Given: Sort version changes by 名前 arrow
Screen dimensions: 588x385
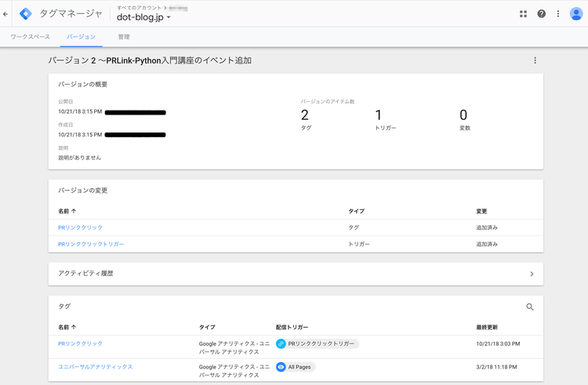Looking at the screenshot, I should pyautogui.click(x=74, y=211).
